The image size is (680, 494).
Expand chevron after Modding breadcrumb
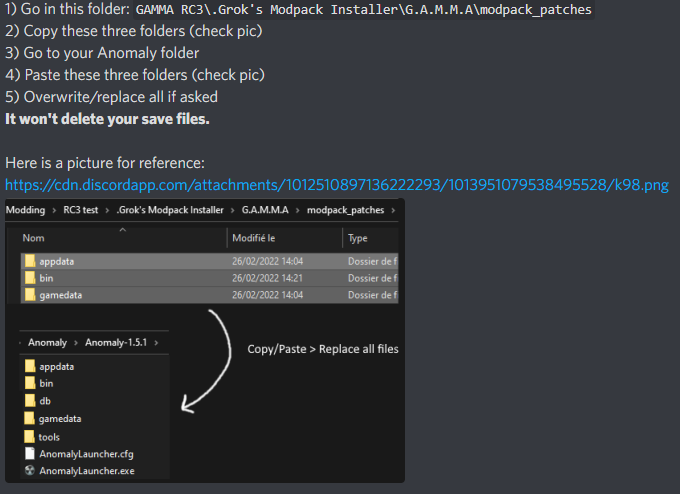pyautogui.click(x=54, y=210)
